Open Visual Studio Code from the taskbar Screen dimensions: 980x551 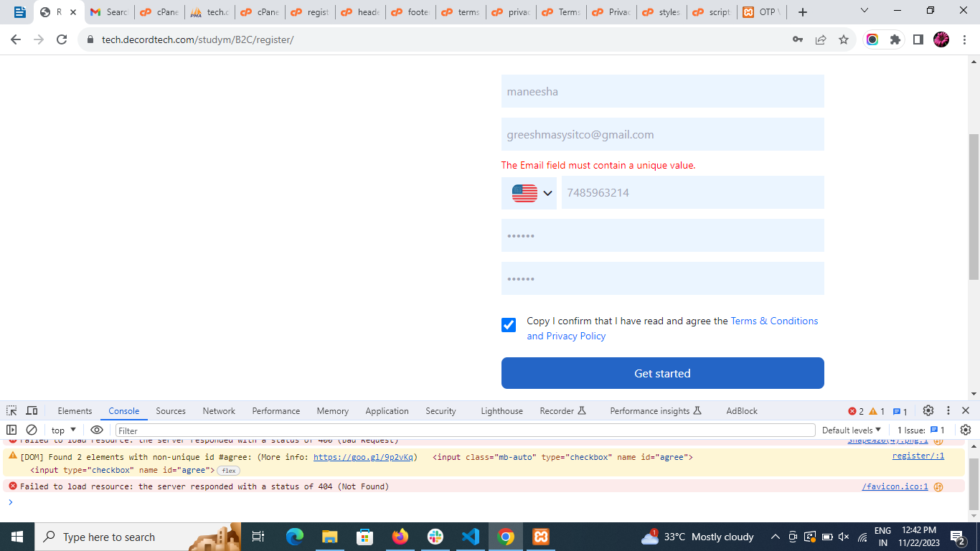tap(470, 537)
